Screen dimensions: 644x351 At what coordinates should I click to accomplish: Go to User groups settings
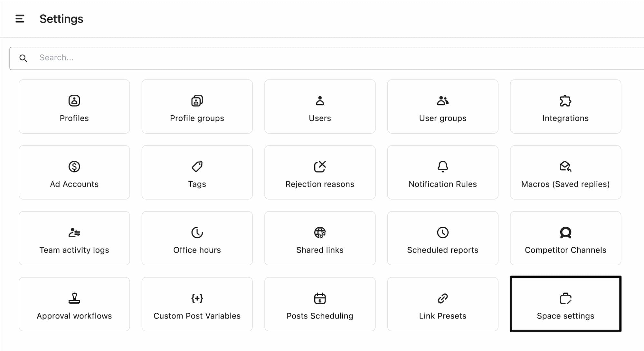pos(442,107)
